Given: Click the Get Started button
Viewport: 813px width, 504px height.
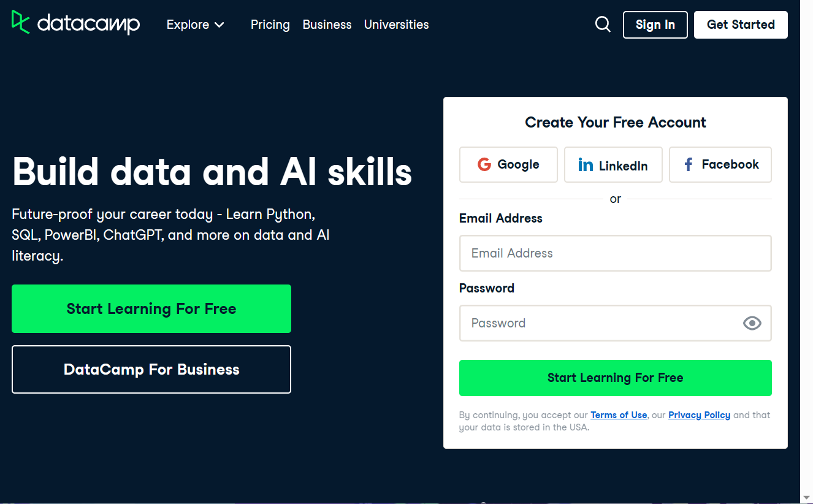Looking at the screenshot, I should coord(741,25).
